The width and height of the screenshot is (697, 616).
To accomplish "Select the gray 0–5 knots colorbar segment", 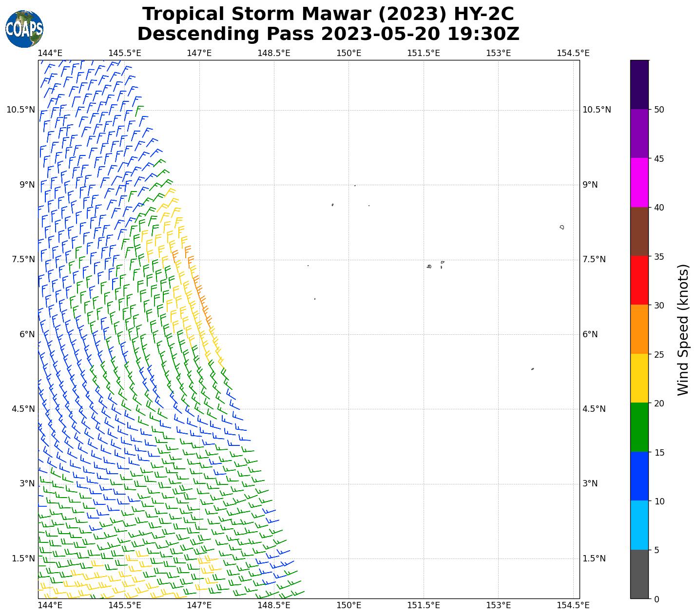I will coord(639,574).
